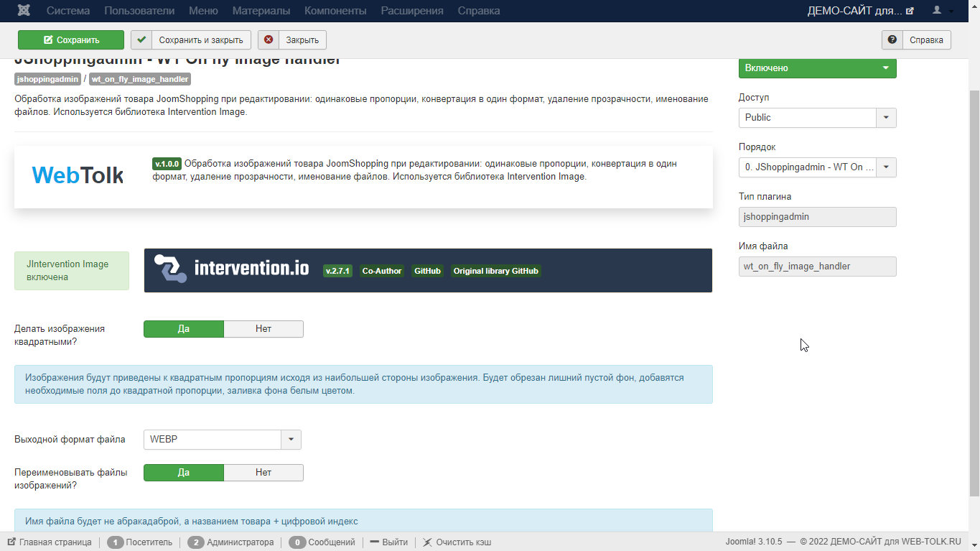Click the Joomla logo icon

click(24, 11)
